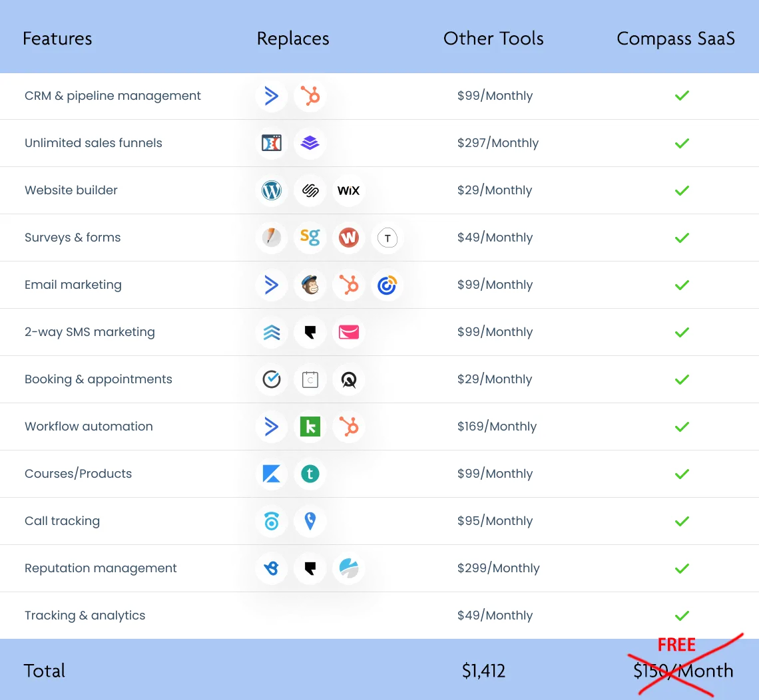Click the 'Features' column header
Image resolution: width=759 pixels, height=700 pixels.
57,38
